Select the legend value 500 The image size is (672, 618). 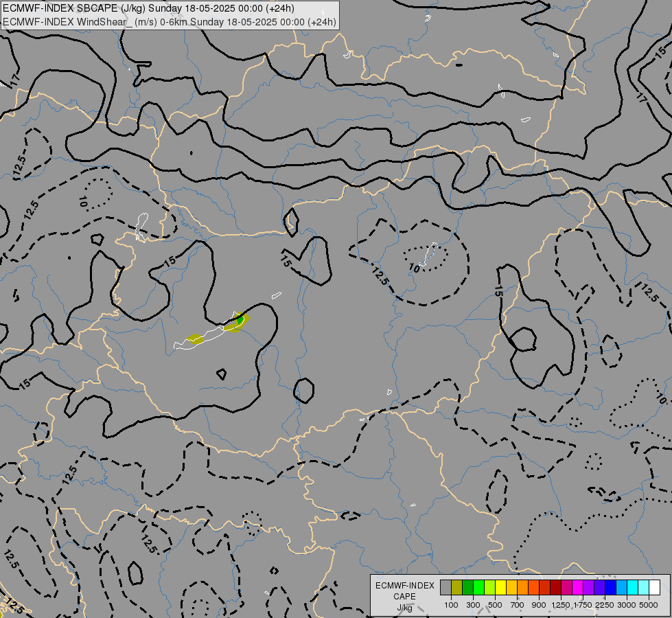point(495,605)
